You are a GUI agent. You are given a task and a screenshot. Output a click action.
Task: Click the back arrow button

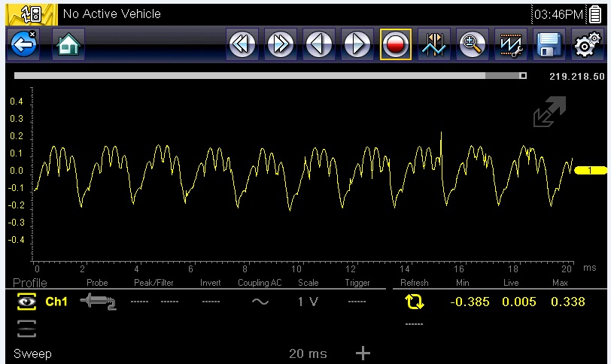23,45
